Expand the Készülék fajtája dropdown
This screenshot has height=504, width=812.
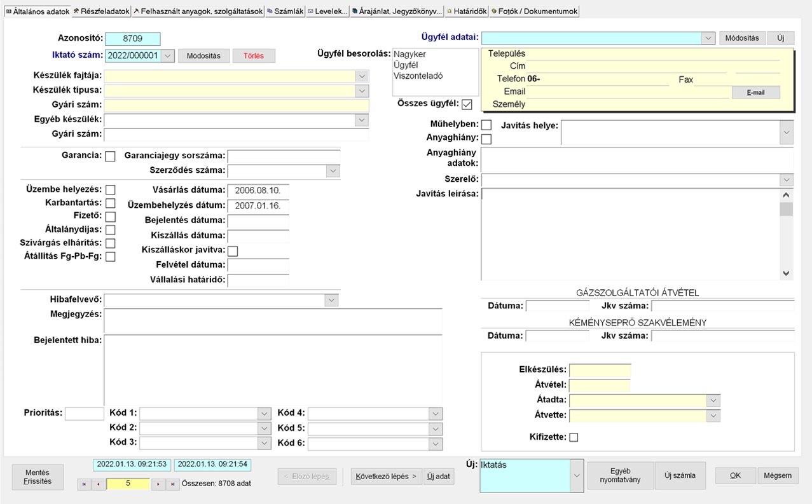click(x=362, y=76)
